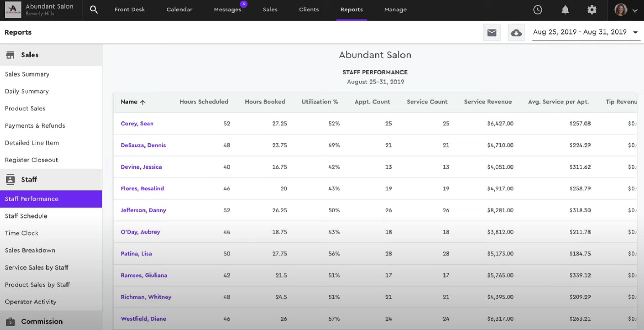Viewport: 644px width, 330px height.
Task: Open Sales Breakdown report
Action: (30, 250)
